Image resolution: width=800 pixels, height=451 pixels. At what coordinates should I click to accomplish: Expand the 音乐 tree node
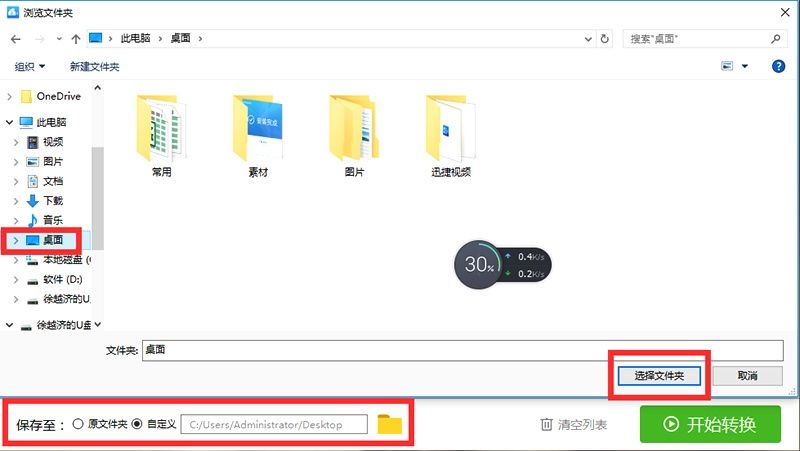[x=16, y=221]
